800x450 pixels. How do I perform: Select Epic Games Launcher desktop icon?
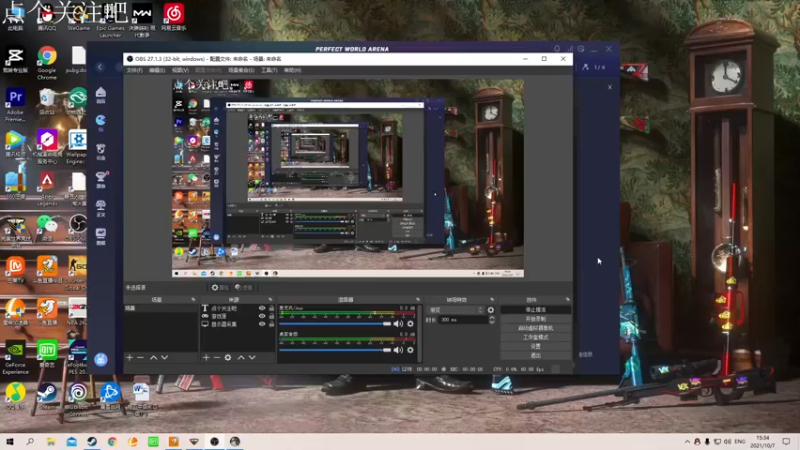[x=110, y=19]
